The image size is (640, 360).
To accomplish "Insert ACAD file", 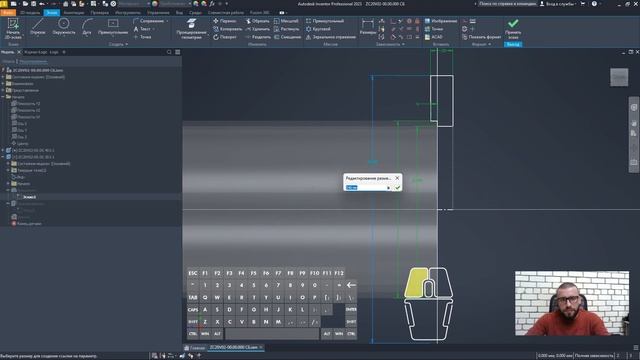I will 433,37.
